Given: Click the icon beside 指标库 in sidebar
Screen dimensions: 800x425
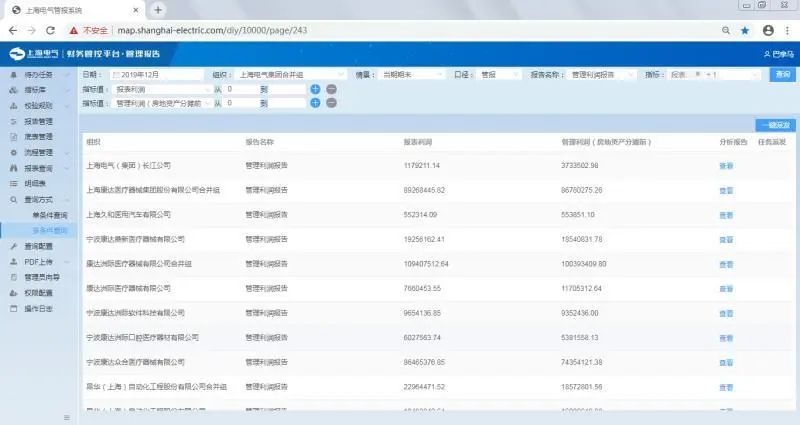Looking at the screenshot, I should 14,90.
